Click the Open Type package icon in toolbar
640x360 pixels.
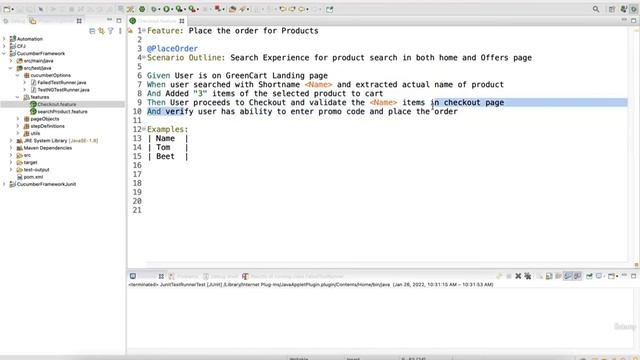pos(232,9)
